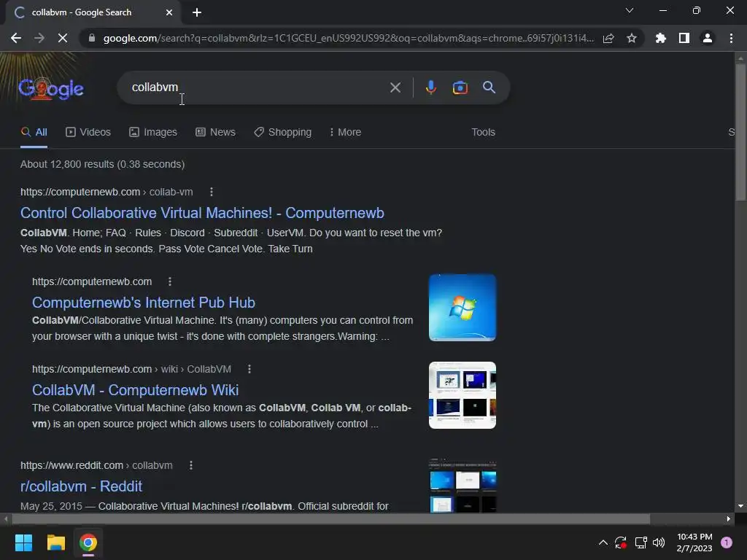Screen dimensions: 747x560
Task: Switch to Shopping results tab
Action: [x=282, y=133]
